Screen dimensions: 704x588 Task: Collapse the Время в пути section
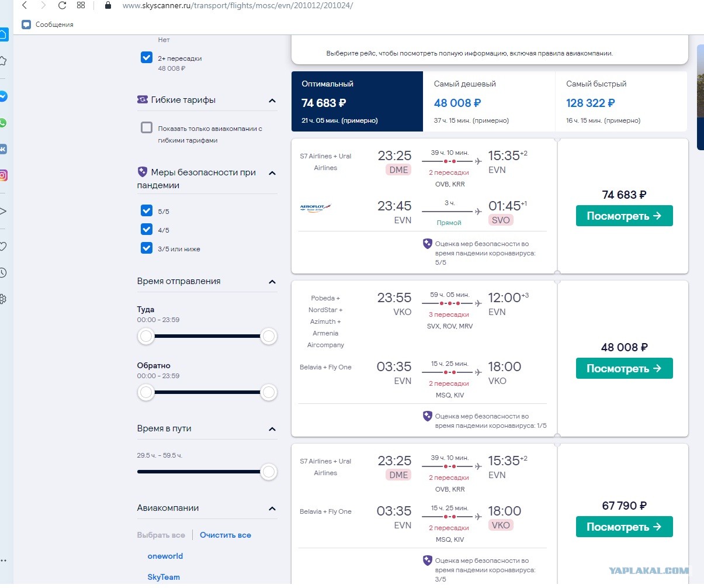point(272,429)
